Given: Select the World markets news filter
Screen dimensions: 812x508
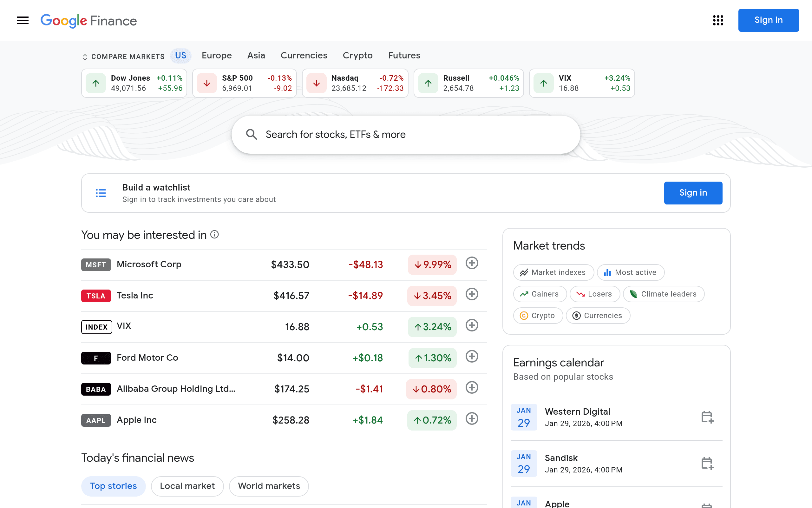Looking at the screenshot, I should point(269,486).
